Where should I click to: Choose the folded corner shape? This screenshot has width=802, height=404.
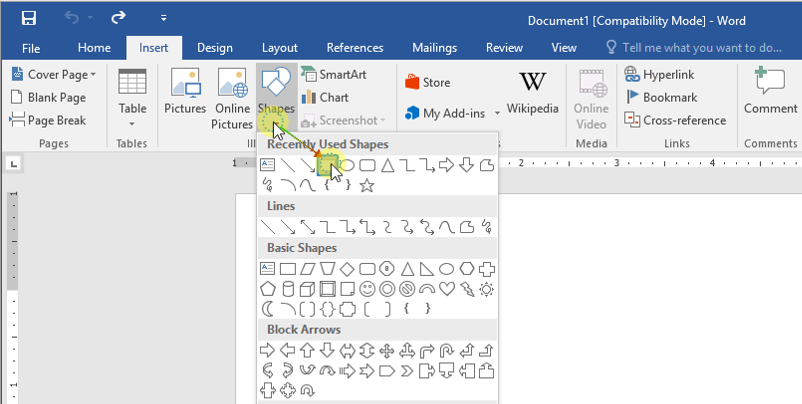point(347,289)
